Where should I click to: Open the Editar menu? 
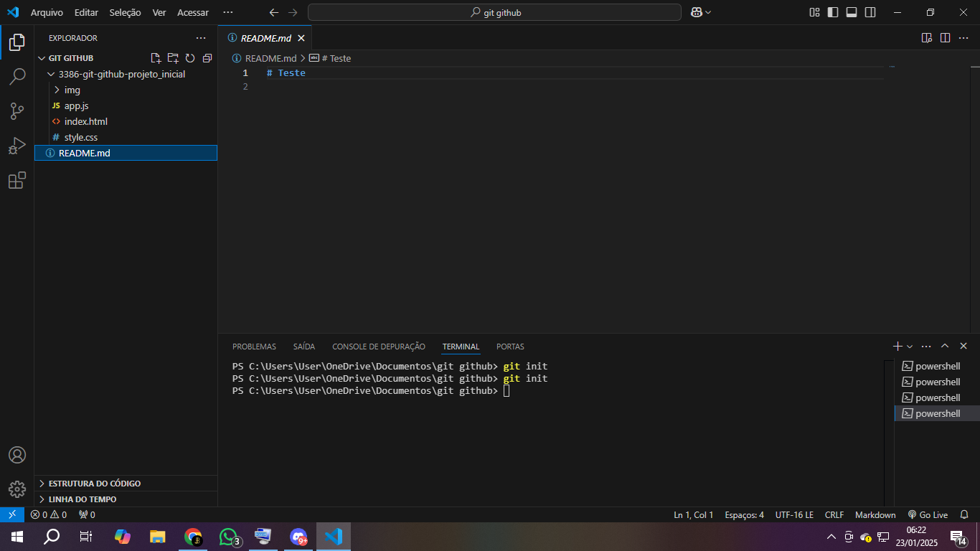pos(86,12)
